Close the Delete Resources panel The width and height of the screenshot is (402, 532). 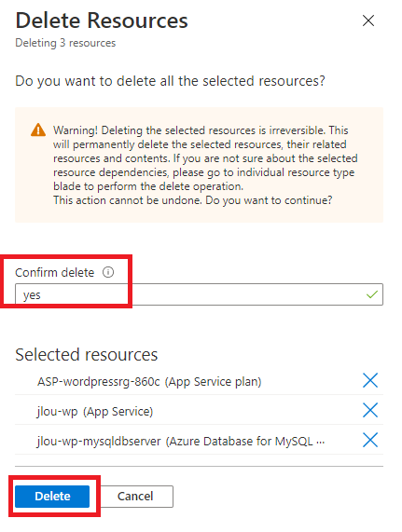(368, 20)
